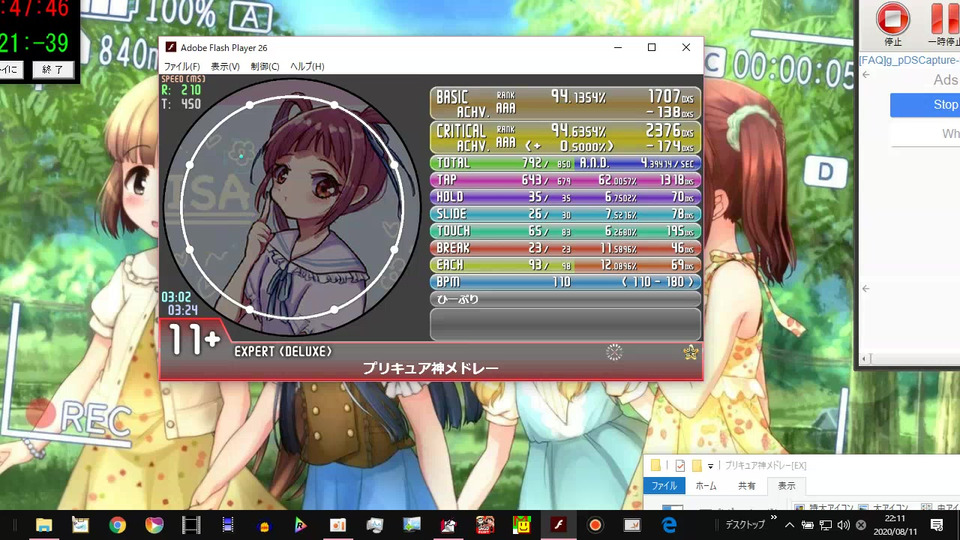Select the BASIC ACHV. stats row
Screen dimensions: 960x540
[x=565, y=103]
